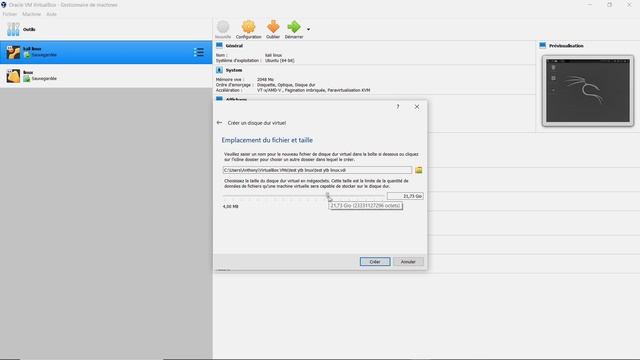
Task: Click the Prévisualisation panel icon
Action: click(x=542, y=45)
